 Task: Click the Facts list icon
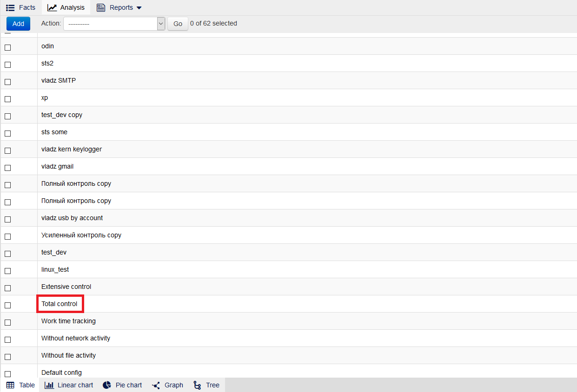pyautogui.click(x=10, y=7)
